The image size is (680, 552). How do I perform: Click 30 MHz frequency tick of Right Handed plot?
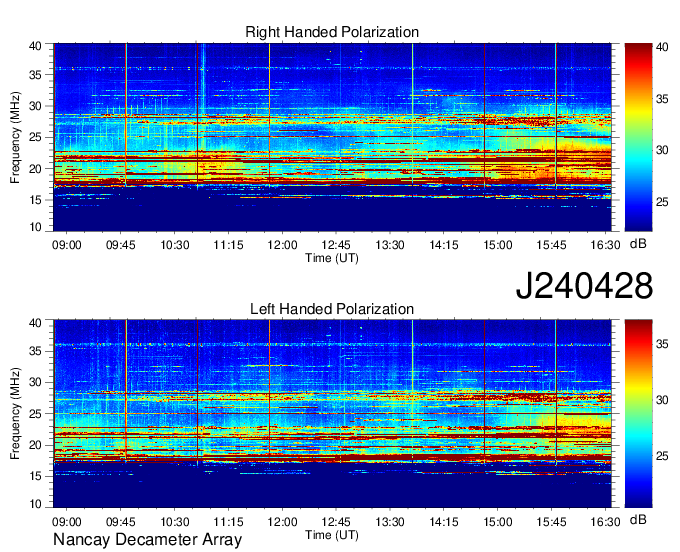coord(35,106)
